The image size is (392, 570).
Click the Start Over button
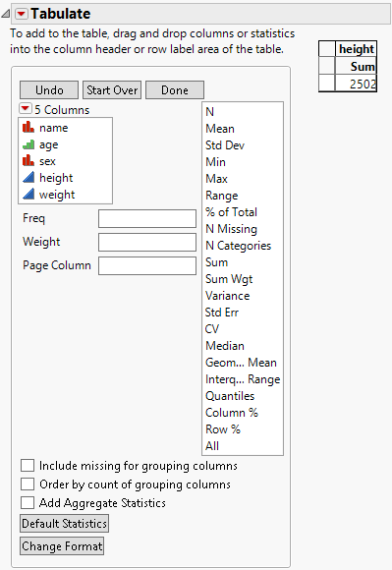coord(112,89)
